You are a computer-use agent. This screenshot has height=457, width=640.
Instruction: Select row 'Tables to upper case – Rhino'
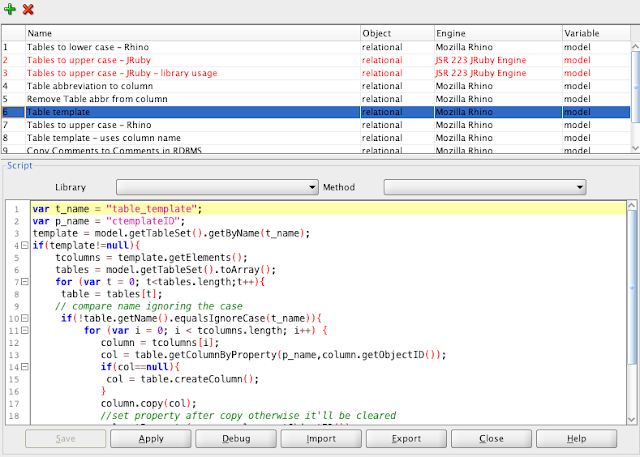click(x=316, y=125)
